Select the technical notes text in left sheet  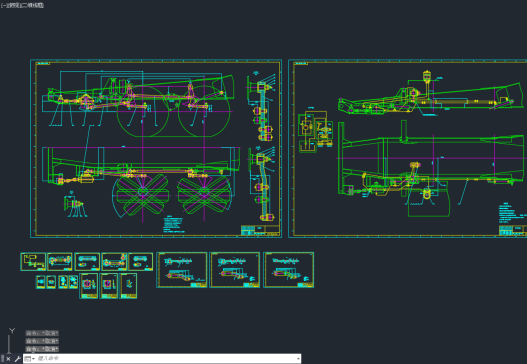(173, 225)
